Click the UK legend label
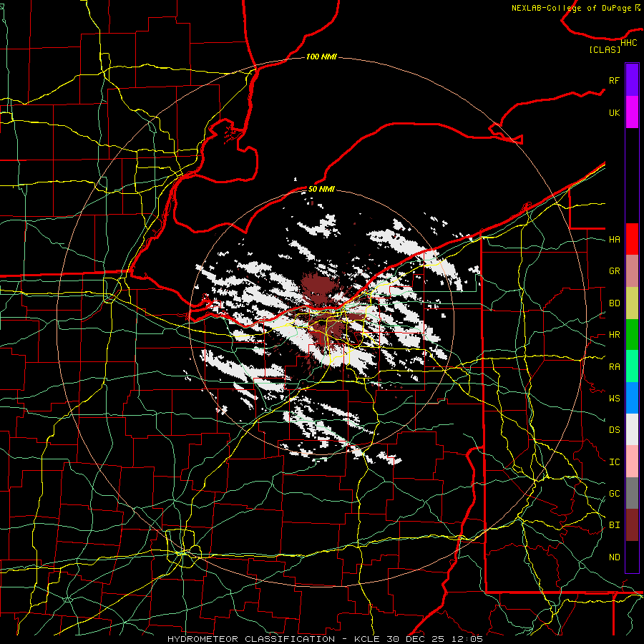This screenshot has height=644, width=644. [x=614, y=112]
